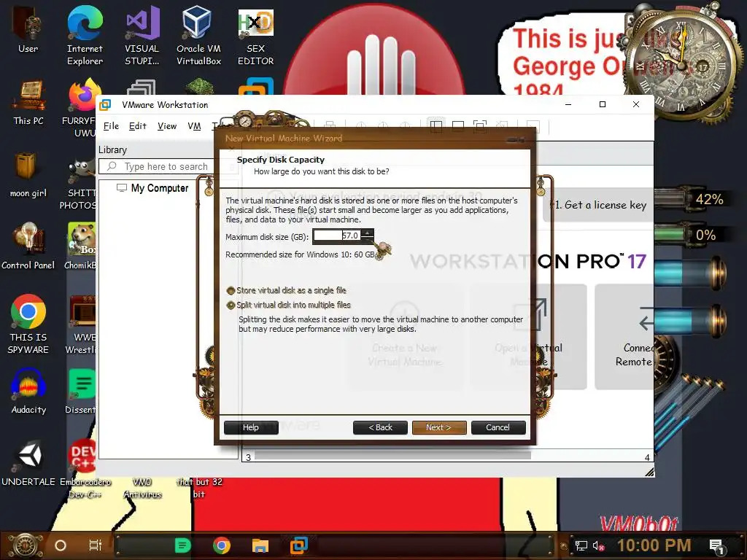The image size is (747, 560).
Task: Open Chrome from the taskbar
Action: [222, 545]
